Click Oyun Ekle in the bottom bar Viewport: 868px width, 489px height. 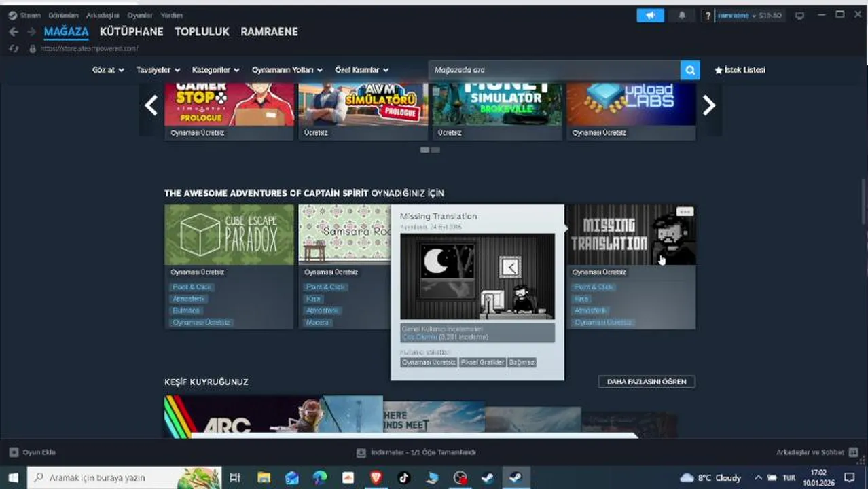tap(39, 452)
